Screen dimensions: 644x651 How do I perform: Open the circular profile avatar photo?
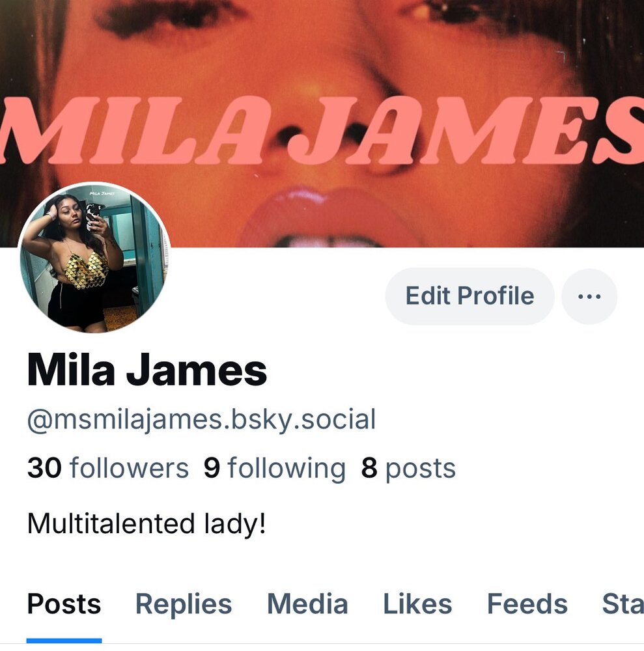click(x=94, y=258)
